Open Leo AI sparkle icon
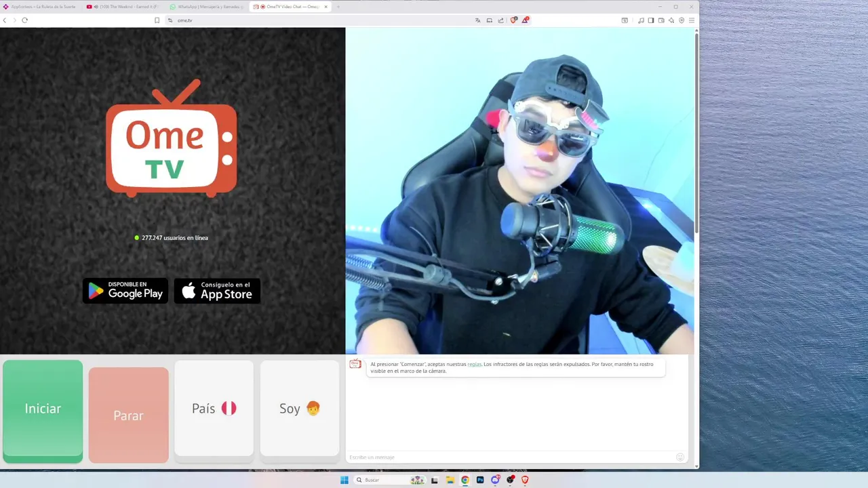Image resolution: width=868 pixels, height=488 pixels. pyautogui.click(x=671, y=20)
